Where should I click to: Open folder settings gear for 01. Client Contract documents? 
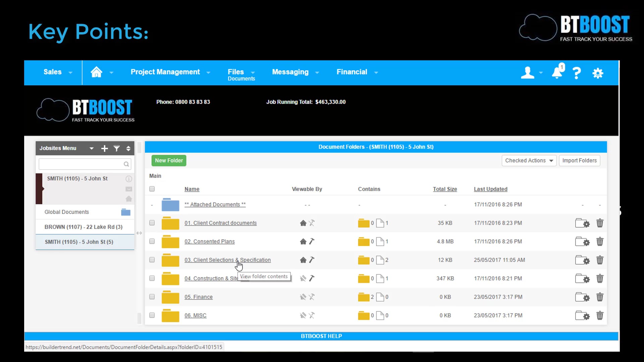(582, 223)
